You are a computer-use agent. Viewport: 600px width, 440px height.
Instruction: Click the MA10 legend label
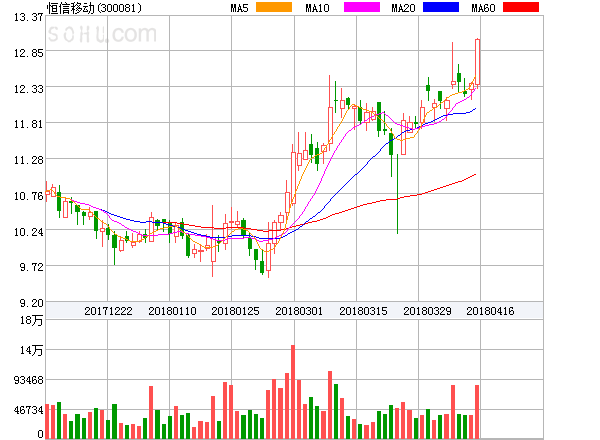tap(317, 8)
